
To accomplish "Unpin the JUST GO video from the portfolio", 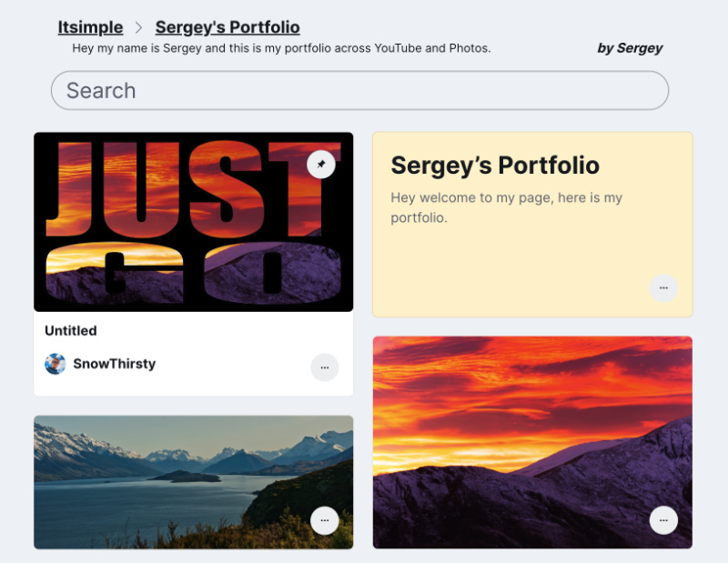I will [x=320, y=165].
